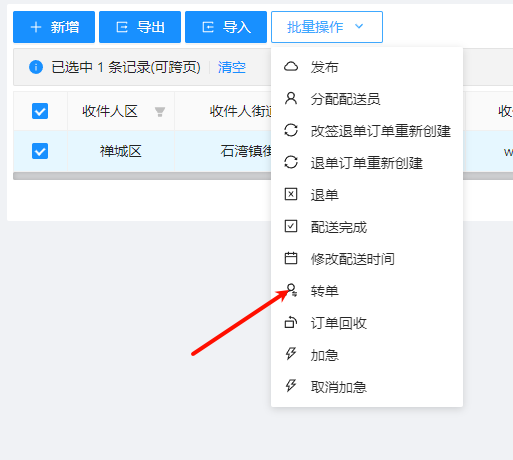Viewport: 513px width, 460px height.
Task: Click the chevron arrow in 批量操作
Action: click(x=359, y=26)
